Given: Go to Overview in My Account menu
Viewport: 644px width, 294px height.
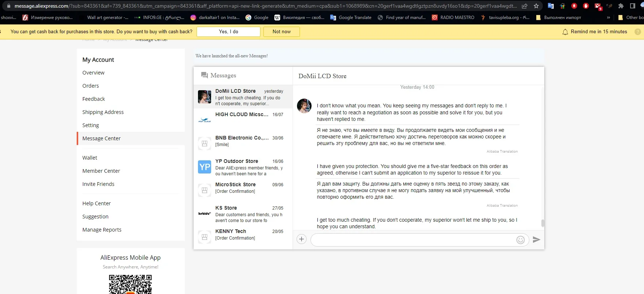Looking at the screenshot, I should point(94,73).
